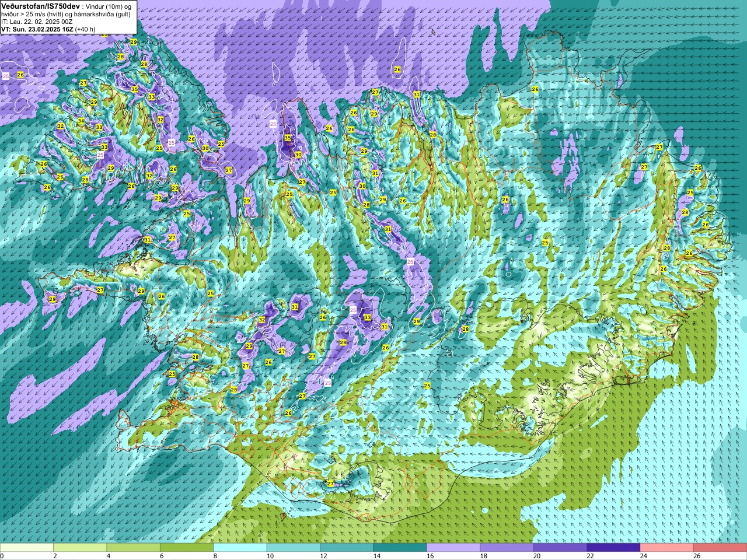The image size is (747, 560).
Task: Pick the 4–6 m/s green legend swatch
Action: 133,548
